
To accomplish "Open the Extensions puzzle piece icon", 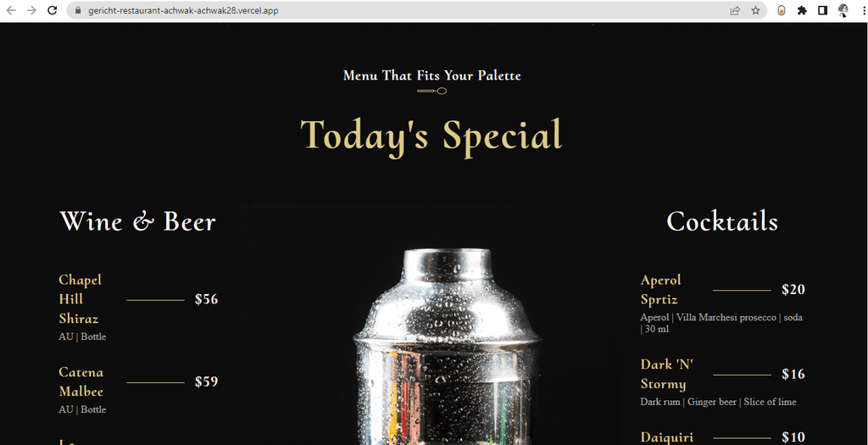I will (x=802, y=10).
